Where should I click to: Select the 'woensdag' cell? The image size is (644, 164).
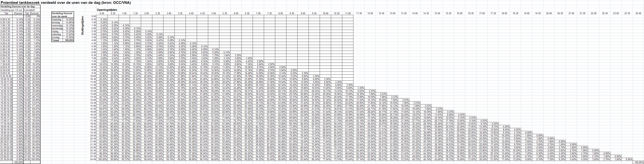coord(57,25)
